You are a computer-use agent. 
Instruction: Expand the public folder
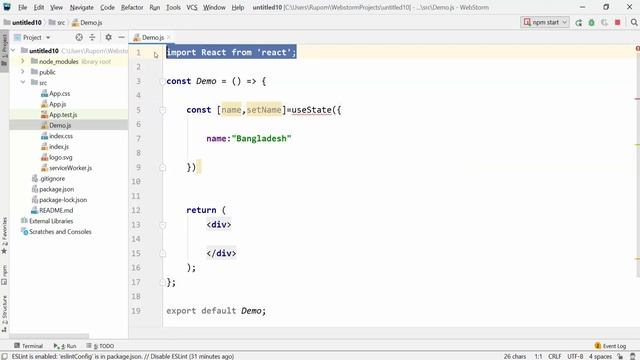[x=23, y=72]
